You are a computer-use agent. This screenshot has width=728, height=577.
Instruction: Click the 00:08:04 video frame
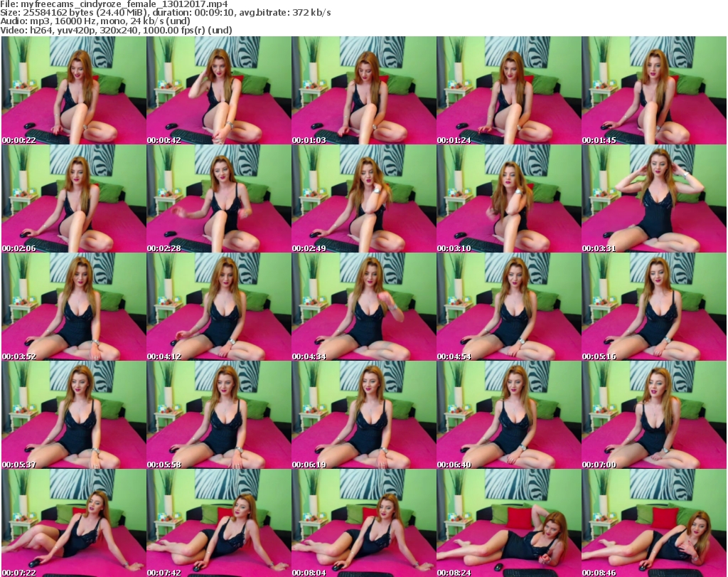click(364, 523)
